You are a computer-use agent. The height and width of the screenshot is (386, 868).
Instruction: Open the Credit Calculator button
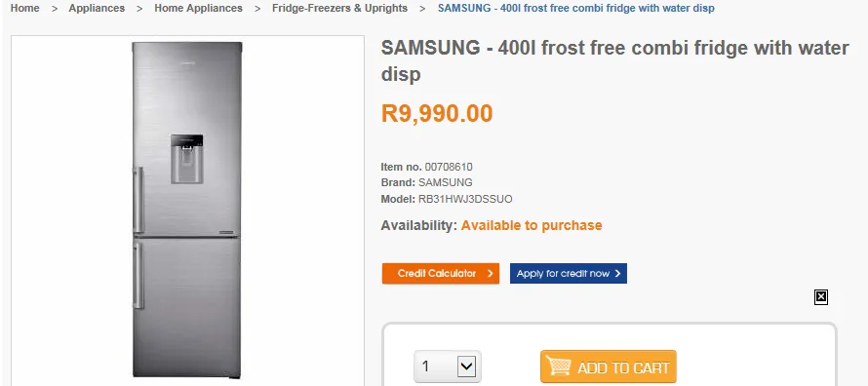pyautogui.click(x=441, y=273)
